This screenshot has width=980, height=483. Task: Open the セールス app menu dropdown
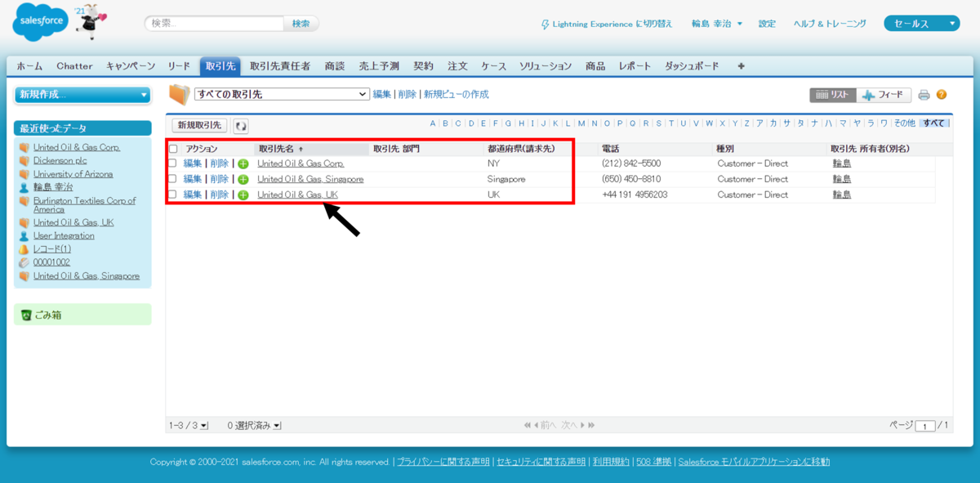(x=921, y=24)
